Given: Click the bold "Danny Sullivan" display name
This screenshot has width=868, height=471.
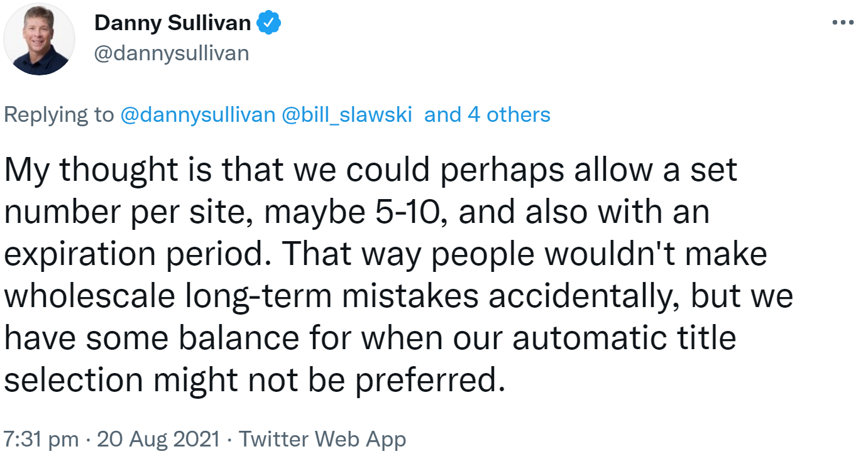Looking at the screenshot, I should tap(173, 24).
